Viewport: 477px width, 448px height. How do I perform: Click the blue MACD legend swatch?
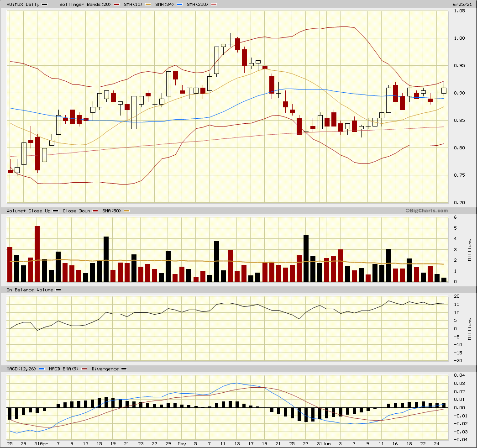(x=42, y=369)
